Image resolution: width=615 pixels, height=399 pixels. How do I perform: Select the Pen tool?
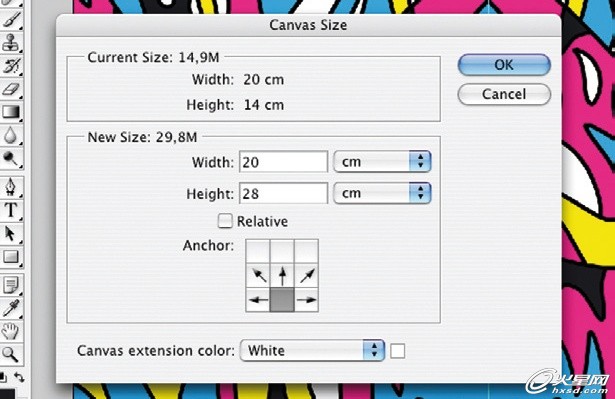[11, 187]
